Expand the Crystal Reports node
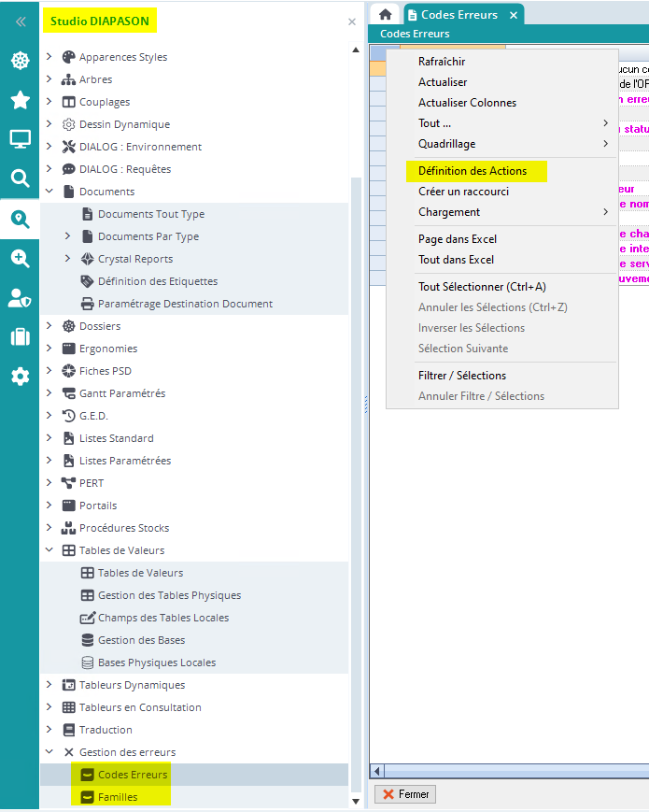649x812 pixels. pyautogui.click(x=68, y=259)
